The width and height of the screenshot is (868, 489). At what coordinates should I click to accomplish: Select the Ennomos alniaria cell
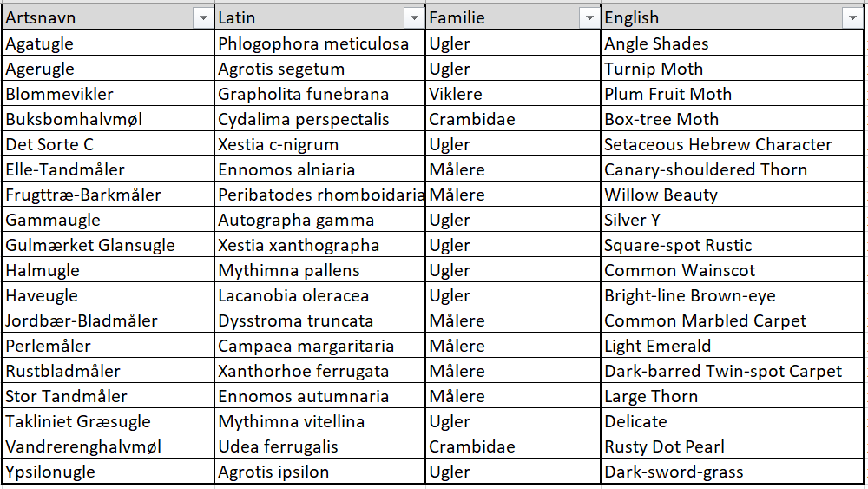[x=319, y=169]
